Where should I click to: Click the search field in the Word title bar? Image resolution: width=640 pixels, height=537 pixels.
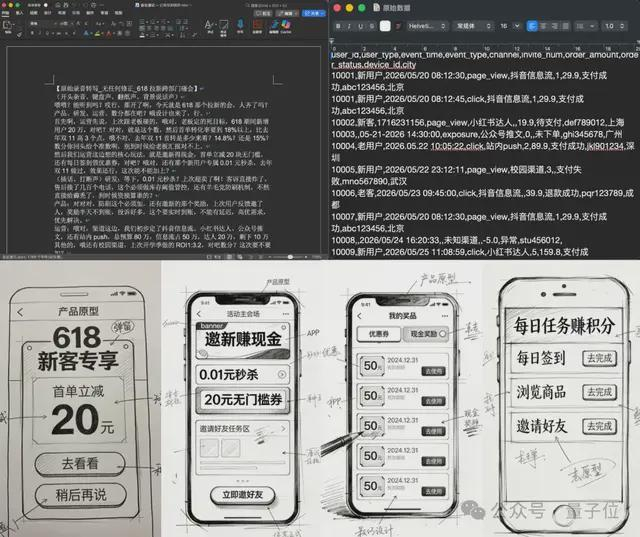268,5
